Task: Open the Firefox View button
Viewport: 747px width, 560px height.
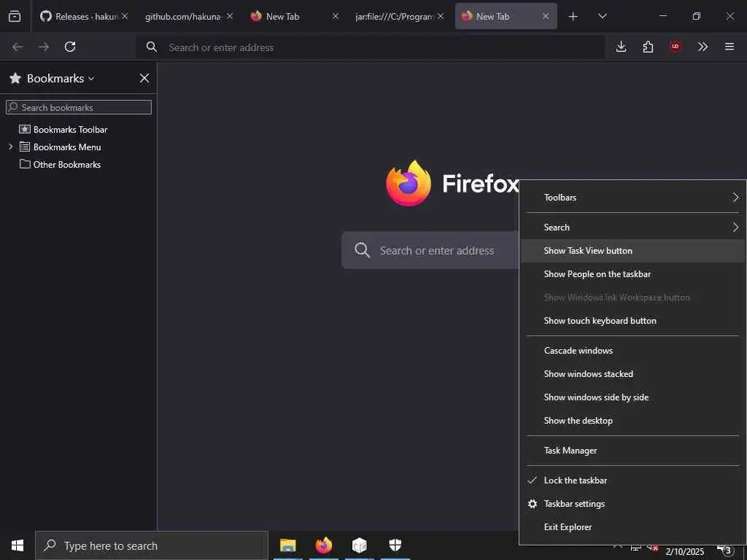Action: pyautogui.click(x=15, y=16)
